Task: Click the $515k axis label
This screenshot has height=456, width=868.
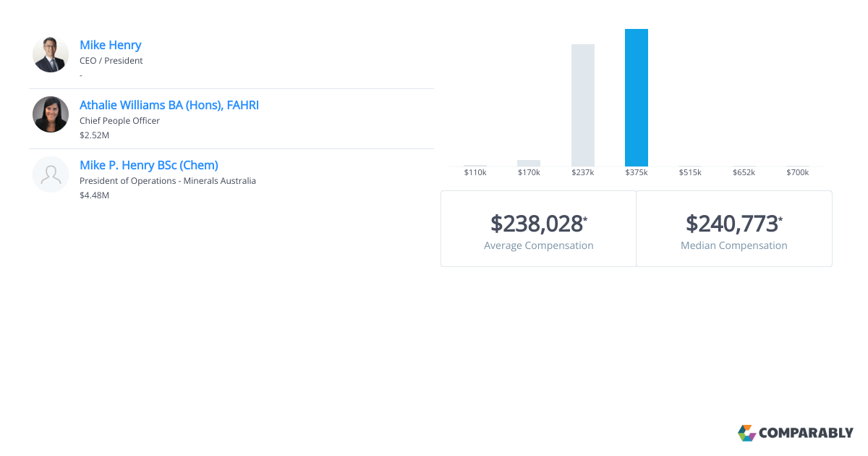Action: [690, 173]
